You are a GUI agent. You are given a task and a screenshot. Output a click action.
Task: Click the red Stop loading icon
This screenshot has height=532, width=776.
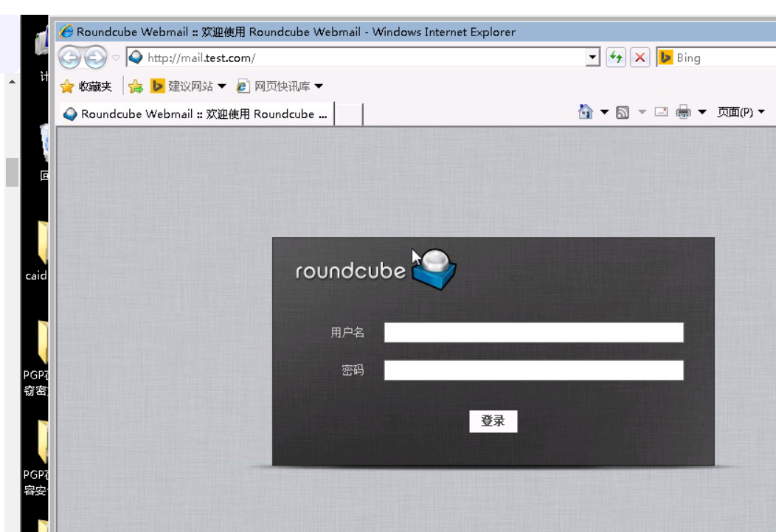click(x=640, y=58)
